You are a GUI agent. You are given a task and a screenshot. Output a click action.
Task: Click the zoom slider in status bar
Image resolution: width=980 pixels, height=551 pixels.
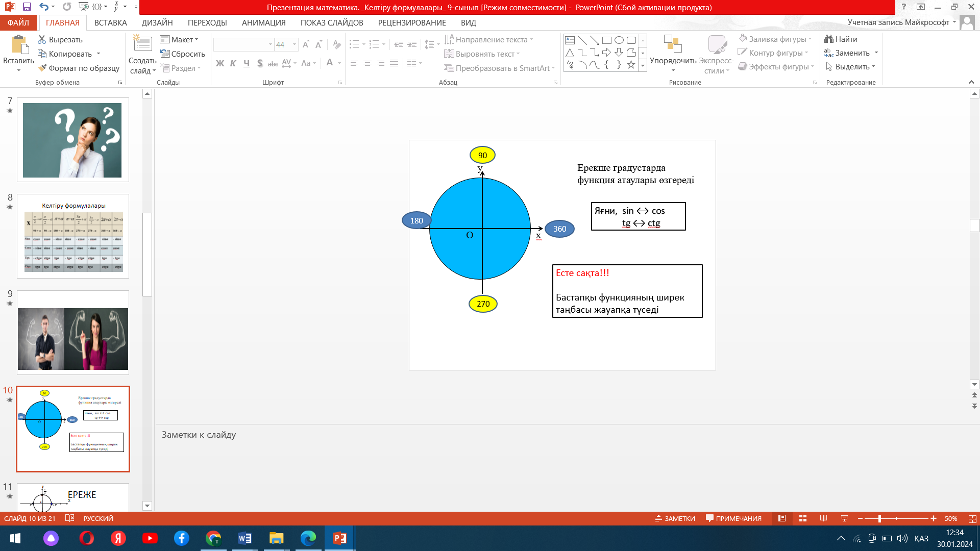(879, 518)
